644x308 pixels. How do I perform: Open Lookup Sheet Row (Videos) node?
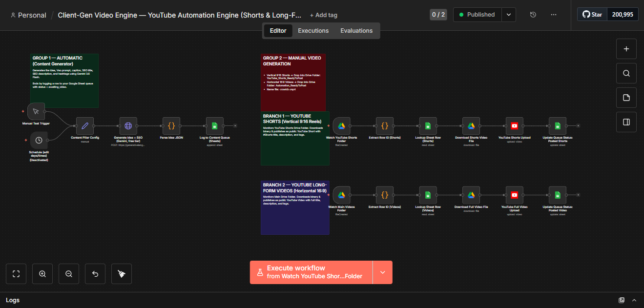click(428, 195)
